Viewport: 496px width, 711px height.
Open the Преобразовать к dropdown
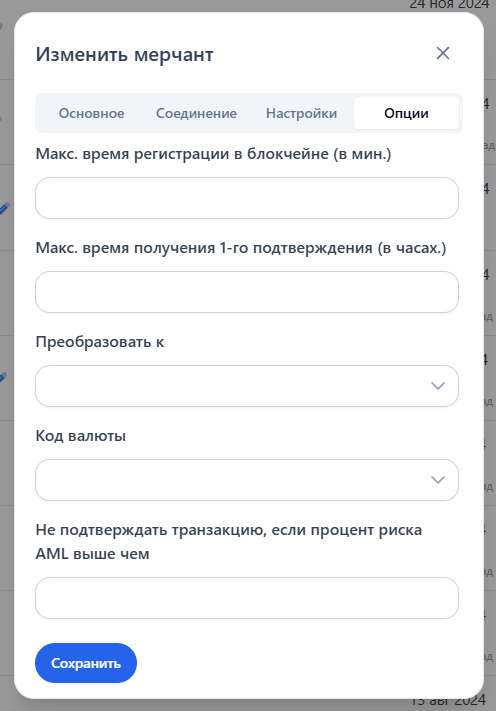[x=247, y=386]
